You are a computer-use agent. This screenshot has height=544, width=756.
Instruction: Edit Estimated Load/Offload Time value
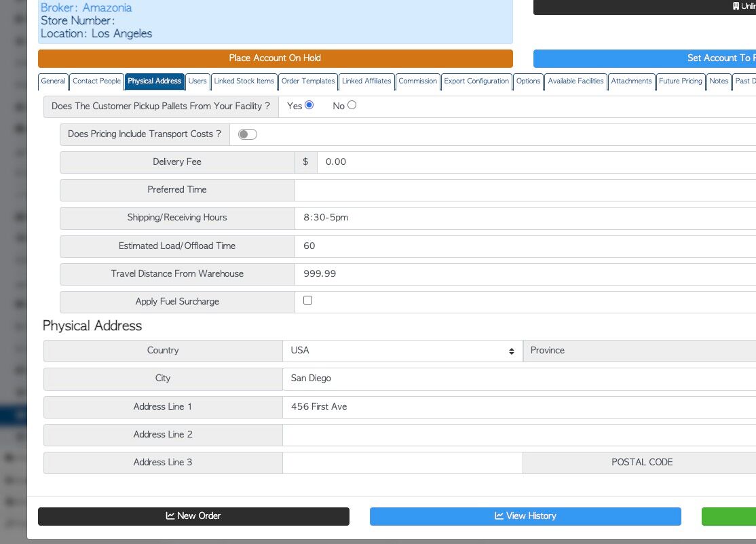pos(525,246)
